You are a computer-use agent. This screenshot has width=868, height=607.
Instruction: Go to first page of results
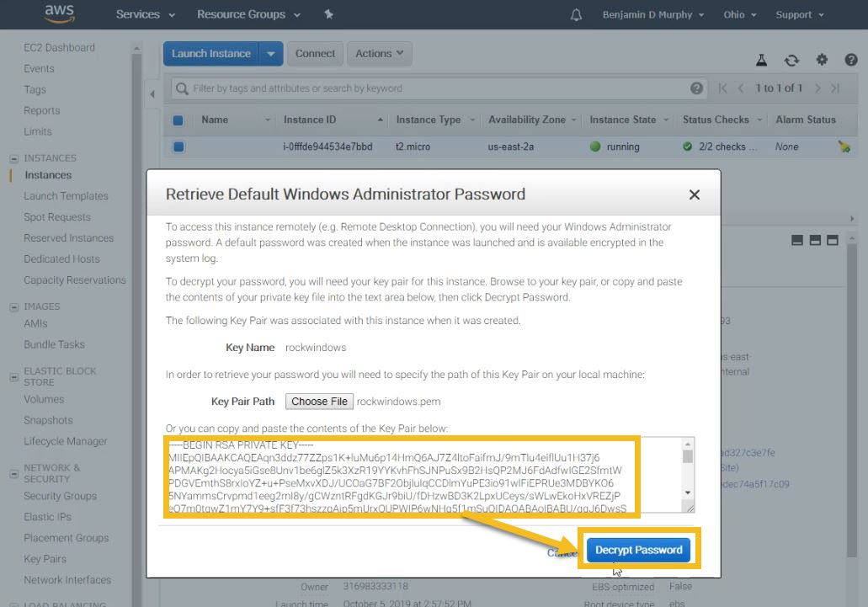point(722,88)
